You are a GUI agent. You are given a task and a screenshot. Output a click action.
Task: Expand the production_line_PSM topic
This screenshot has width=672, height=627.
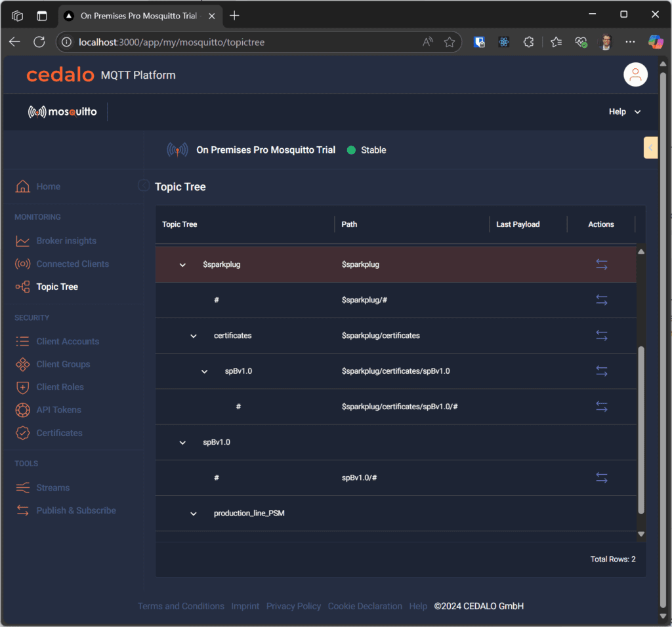(x=193, y=513)
